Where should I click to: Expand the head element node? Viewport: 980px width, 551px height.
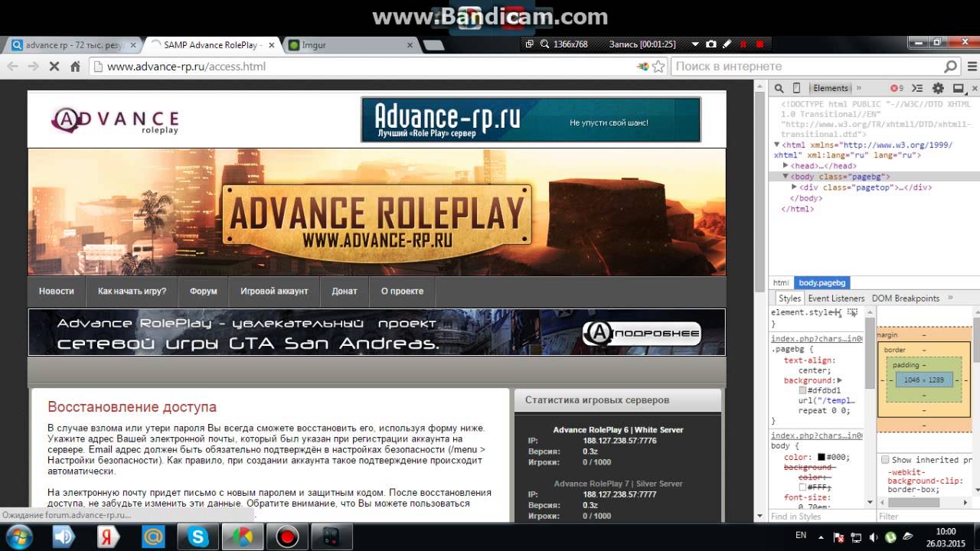(786, 165)
